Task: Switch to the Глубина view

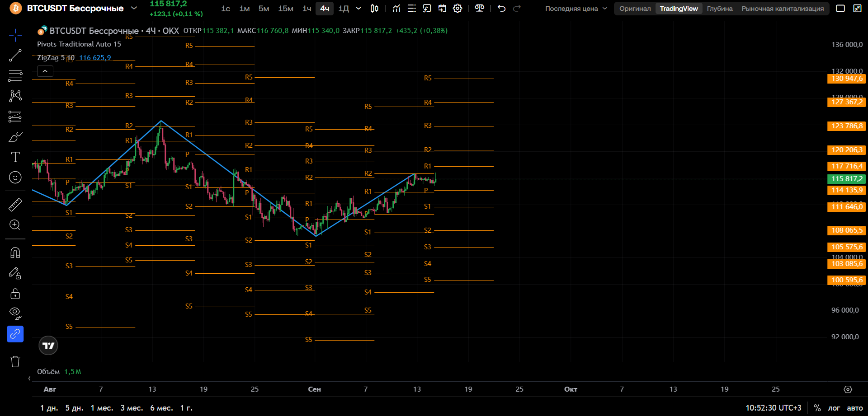Action: click(720, 9)
